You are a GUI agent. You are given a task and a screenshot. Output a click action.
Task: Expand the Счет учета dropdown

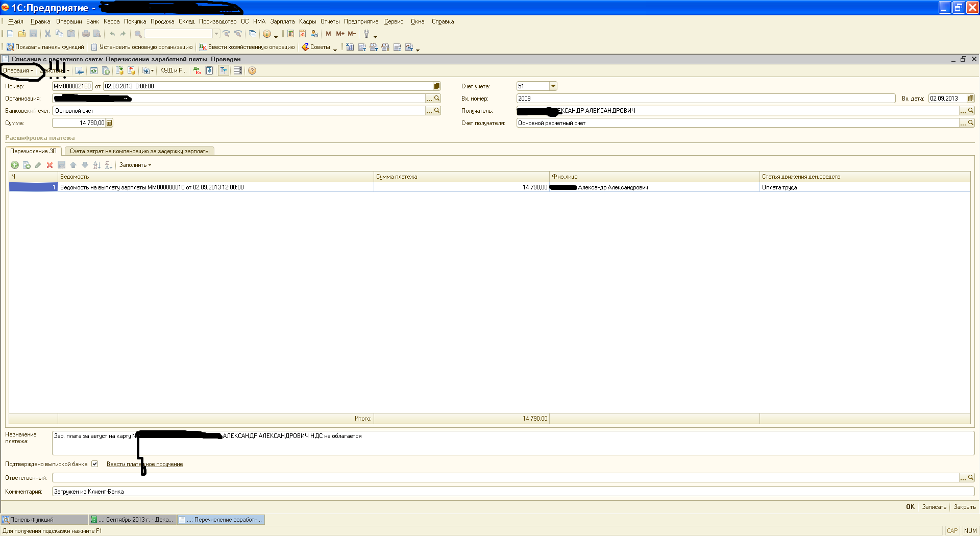click(x=553, y=86)
